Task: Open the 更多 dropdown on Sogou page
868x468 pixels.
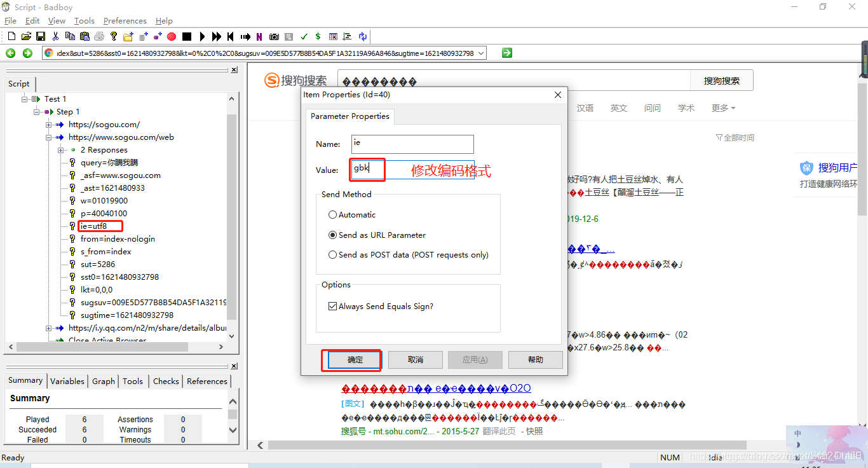Action: click(723, 108)
